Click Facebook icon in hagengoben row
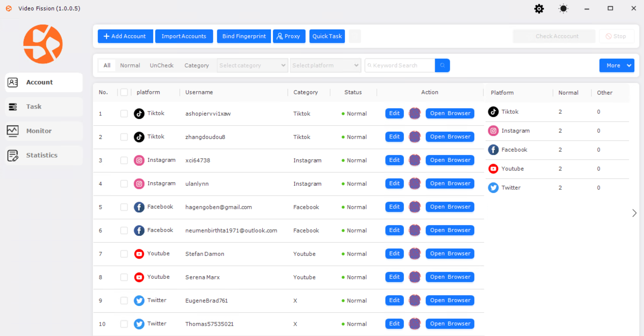Image resolution: width=644 pixels, height=336 pixels. point(139,207)
